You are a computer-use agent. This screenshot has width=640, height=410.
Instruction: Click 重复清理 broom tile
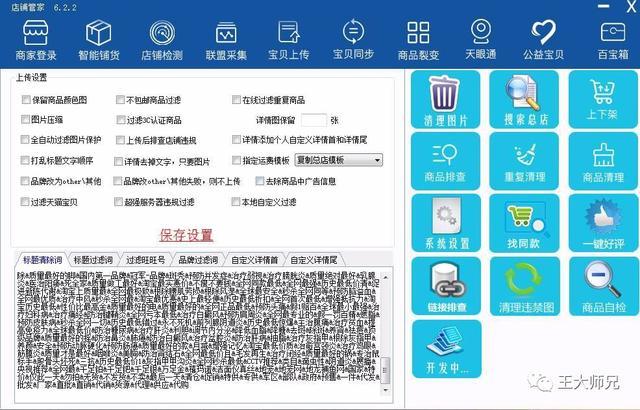[524, 161]
